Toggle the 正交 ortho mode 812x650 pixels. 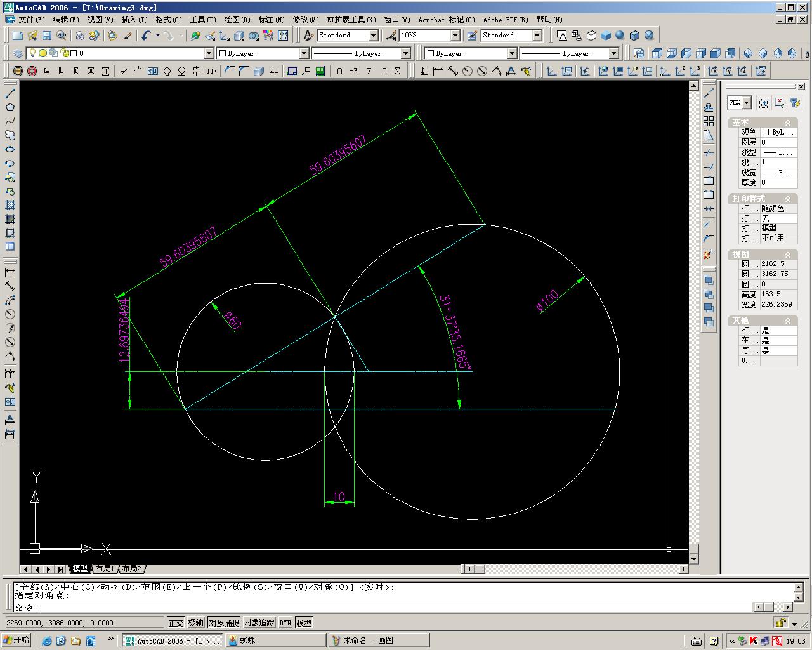coord(176,623)
